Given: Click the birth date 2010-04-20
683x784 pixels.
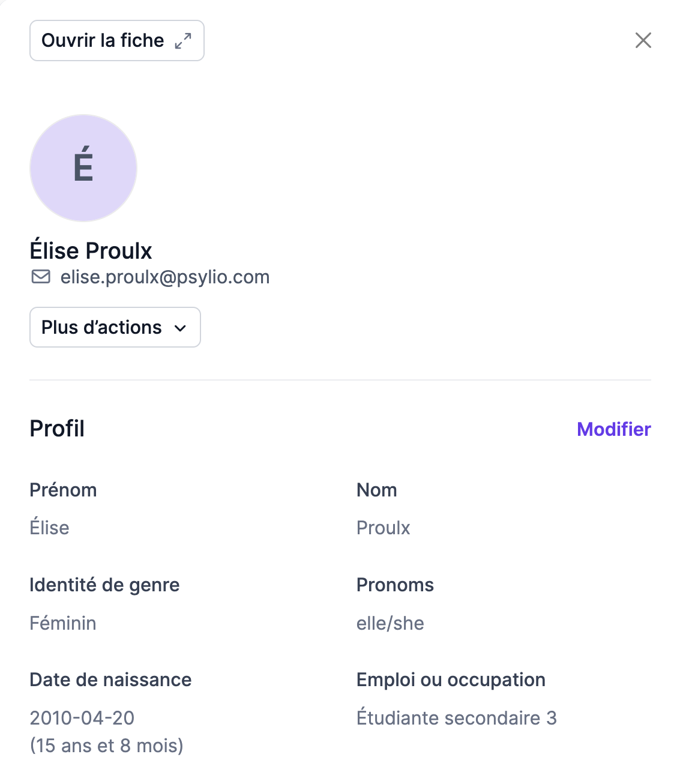Looking at the screenshot, I should (x=82, y=717).
